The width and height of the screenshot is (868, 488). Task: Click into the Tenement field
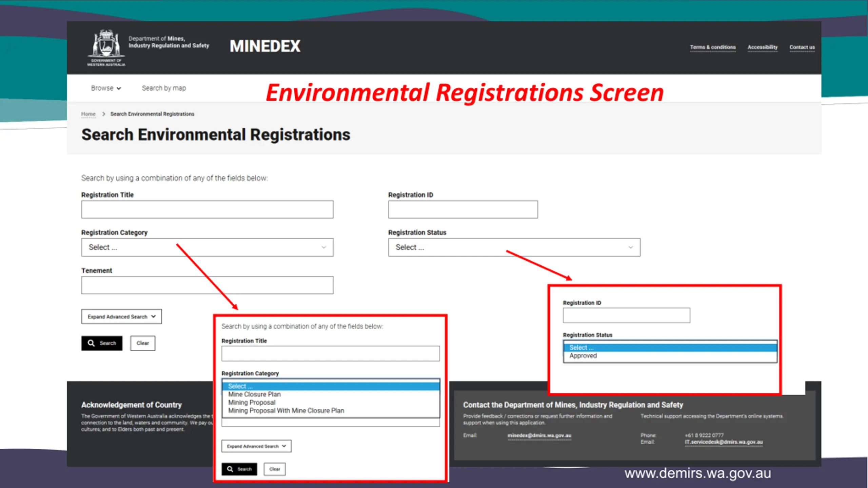[207, 285]
